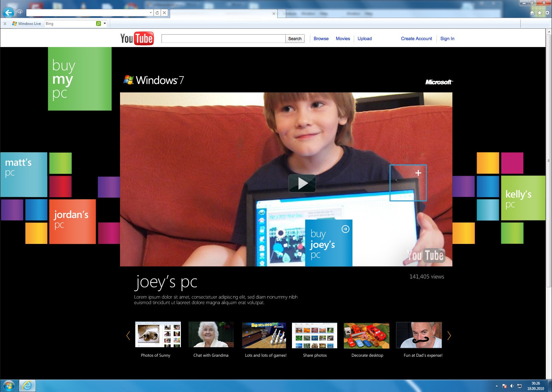Click the Refresh page icon
552x392 pixels.
tap(157, 13)
